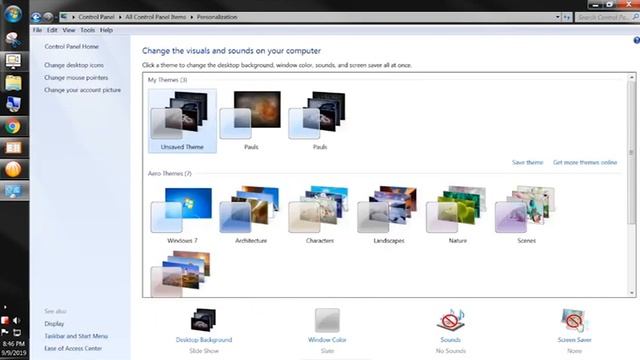Open the Tools menu
This screenshot has width=640, height=360.
point(87,30)
